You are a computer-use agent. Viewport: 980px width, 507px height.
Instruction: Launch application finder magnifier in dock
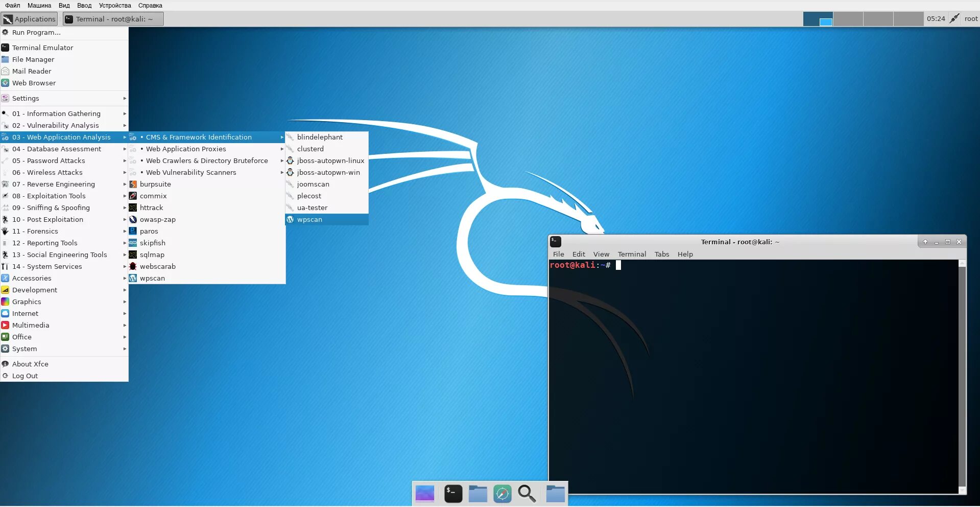[x=527, y=494]
